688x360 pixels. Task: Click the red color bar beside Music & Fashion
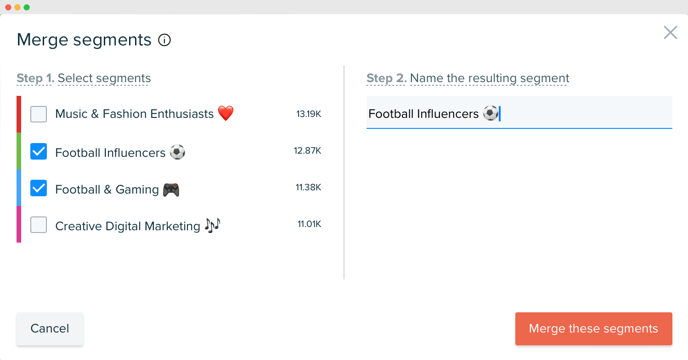[19, 114]
